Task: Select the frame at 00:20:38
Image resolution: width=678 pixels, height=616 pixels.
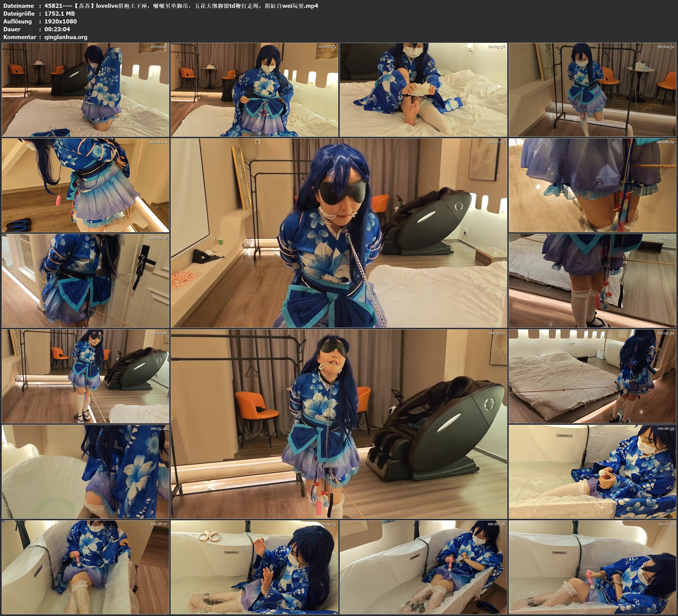Action: point(424,567)
